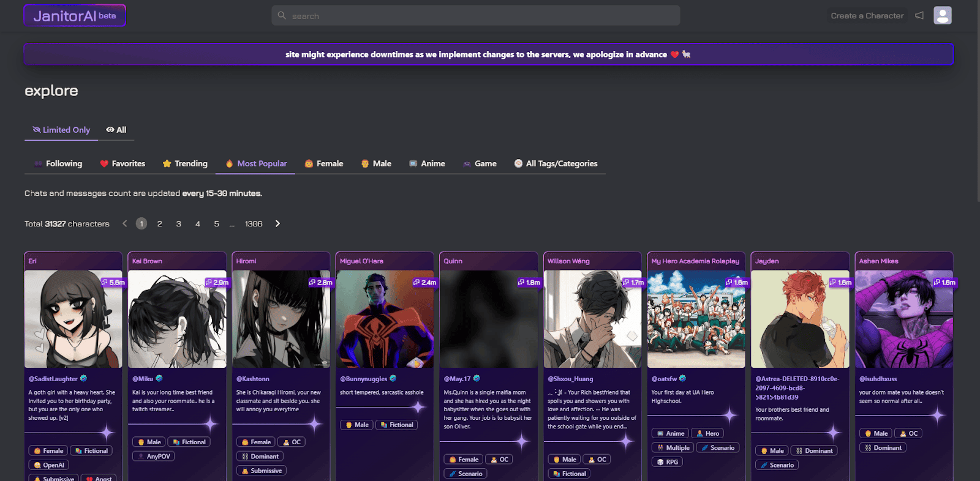Click Miguel O'Hara's 2.4m chat badge
Viewport: 980px width, 481px height.
pos(425,282)
